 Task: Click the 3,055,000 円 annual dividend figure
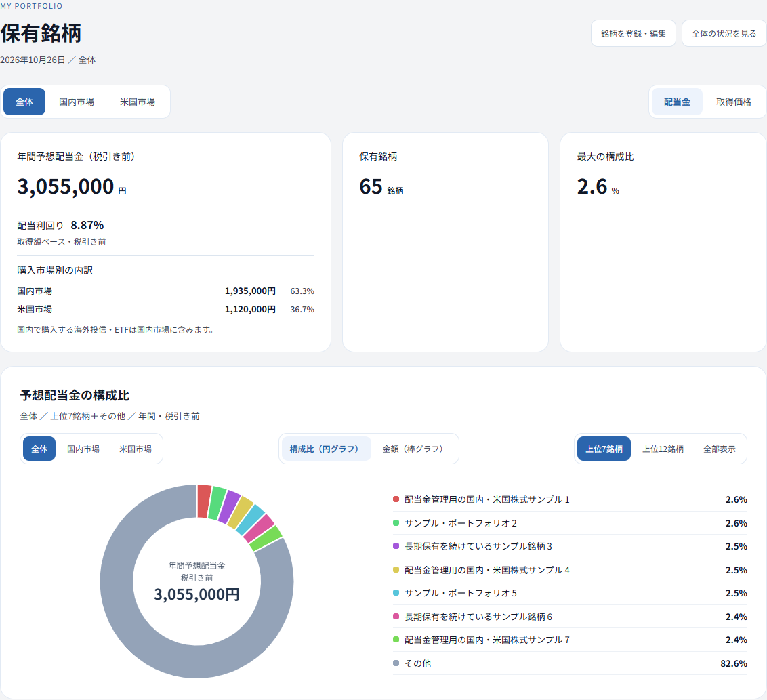(71, 187)
